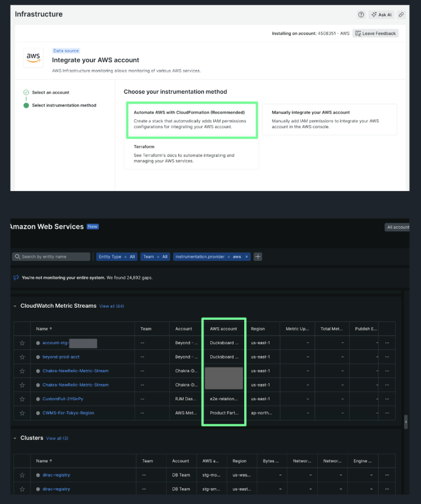Click the copy permalink chain icon
Image resolution: width=421 pixels, height=504 pixels.
coord(401,15)
